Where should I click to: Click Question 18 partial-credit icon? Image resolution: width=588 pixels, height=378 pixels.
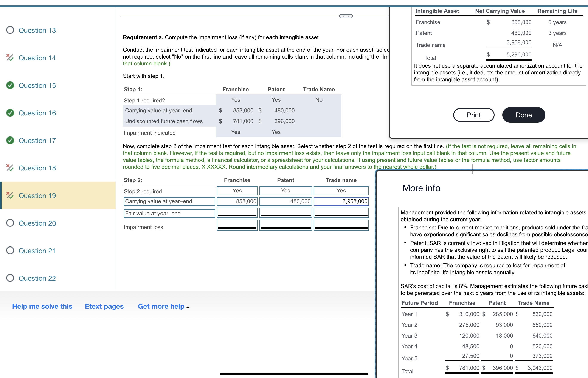[10, 168]
